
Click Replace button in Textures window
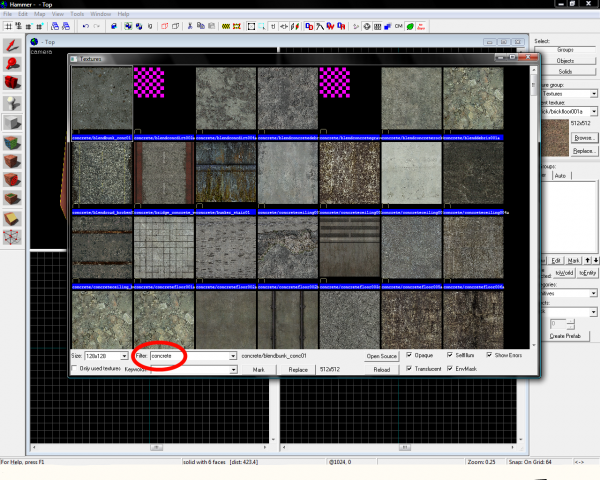298,369
